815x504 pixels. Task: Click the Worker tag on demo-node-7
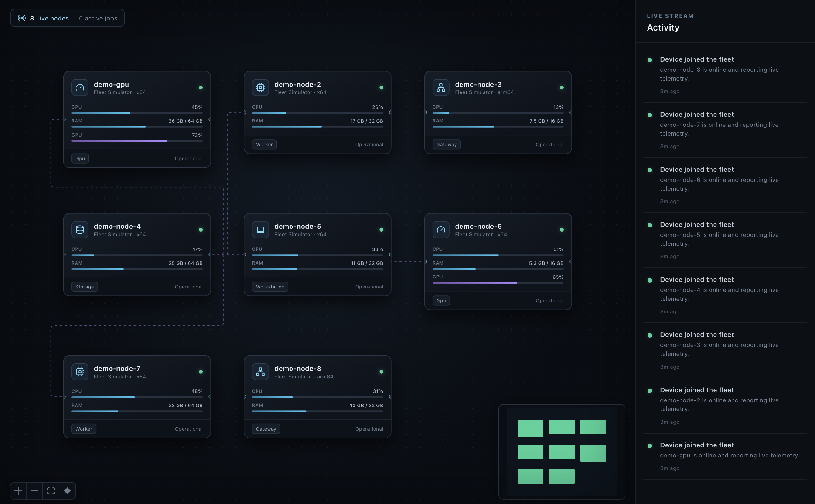pyautogui.click(x=84, y=429)
